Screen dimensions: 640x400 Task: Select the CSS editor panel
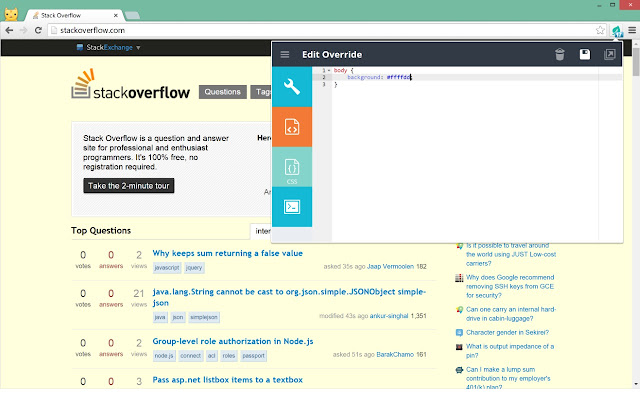292,167
